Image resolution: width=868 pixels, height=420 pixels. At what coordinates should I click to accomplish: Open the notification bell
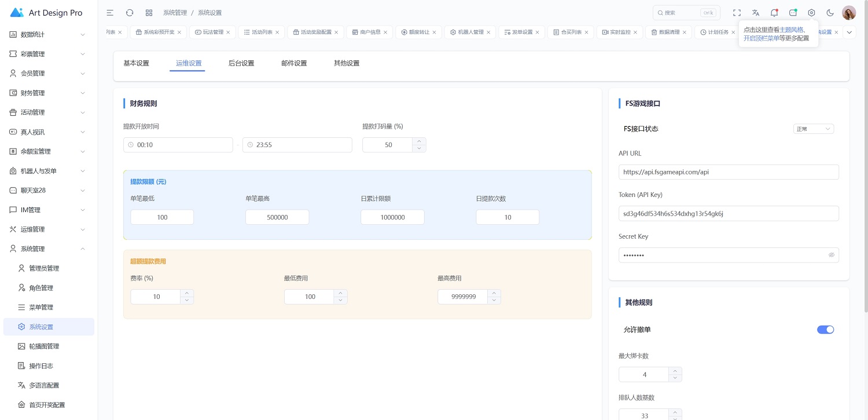click(x=774, y=13)
